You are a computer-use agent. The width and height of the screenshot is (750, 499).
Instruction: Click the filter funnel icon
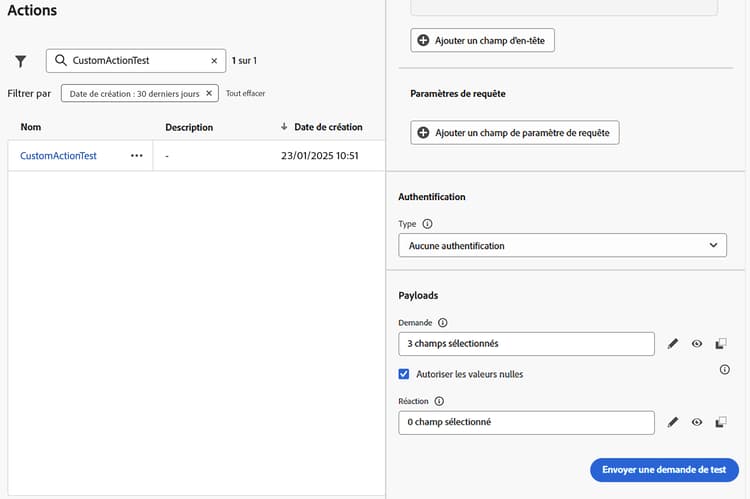point(21,61)
